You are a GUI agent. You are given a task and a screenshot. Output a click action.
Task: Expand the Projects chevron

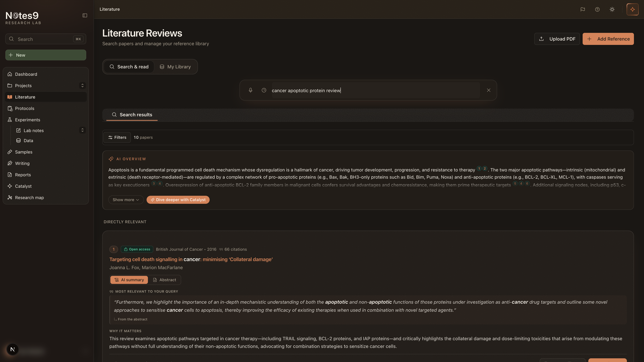coord(82,85)
